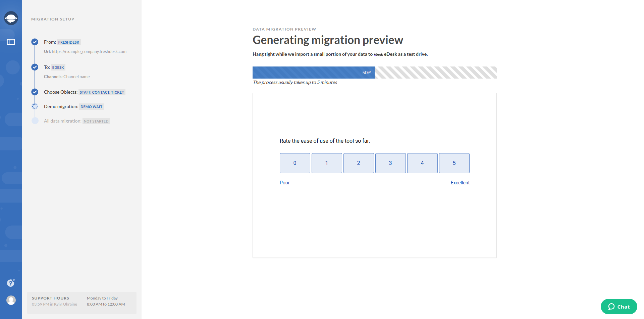
Task: Click the FRESHDESK source tag
Action: pos(69,42)
